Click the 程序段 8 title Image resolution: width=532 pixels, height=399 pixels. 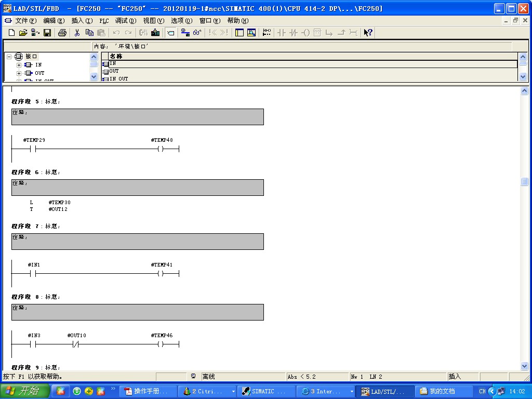tap(36, 297)
